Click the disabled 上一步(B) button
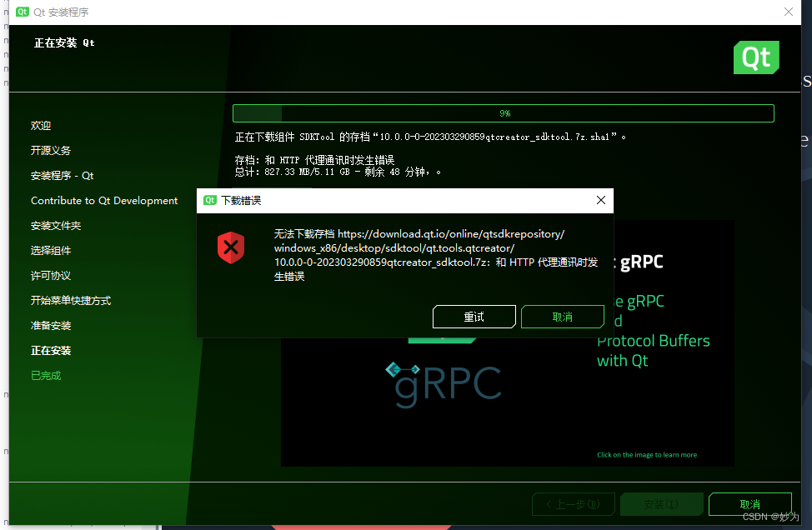 click(x=574, y=504)
